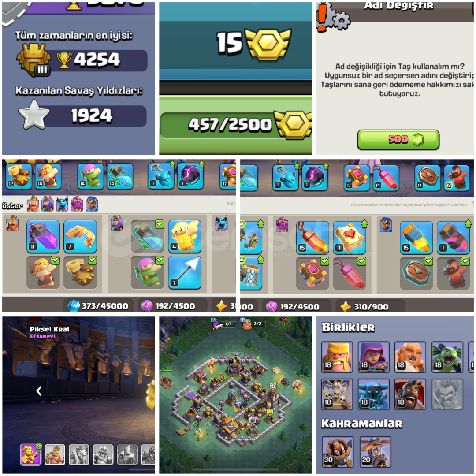The width and height of the screenshot is (476, 476).
Task: Open the Battle Machine hero level 30
Action: (x=338, y=452)
